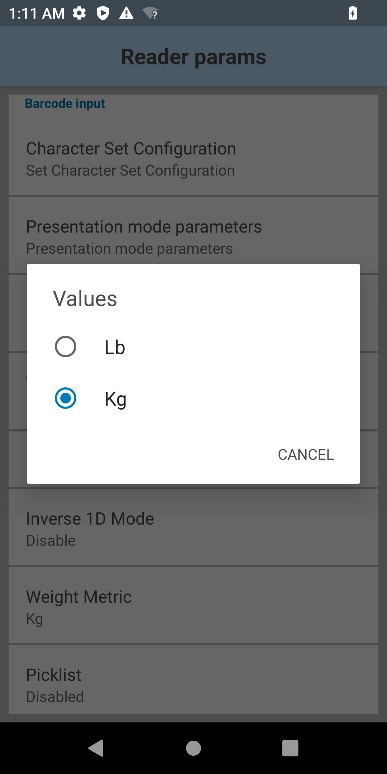
Task: Choose the Kg option text
Action: (x=116, y=399)
